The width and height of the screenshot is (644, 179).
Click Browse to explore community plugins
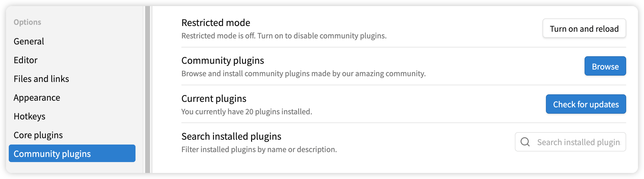pyautogui.click(x=605, y=66)
